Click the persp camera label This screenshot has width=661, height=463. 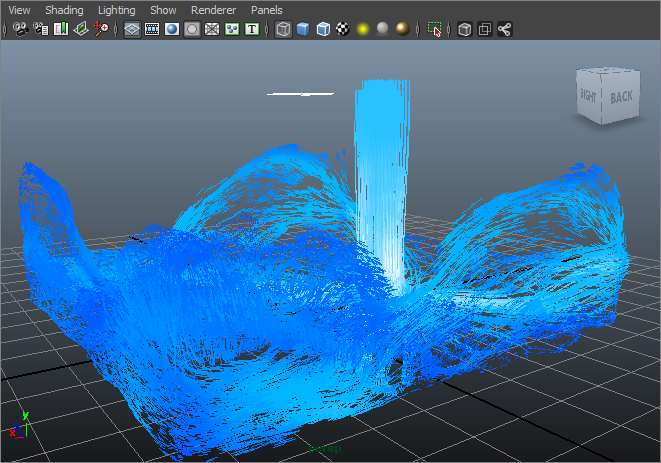coord(325,448)
